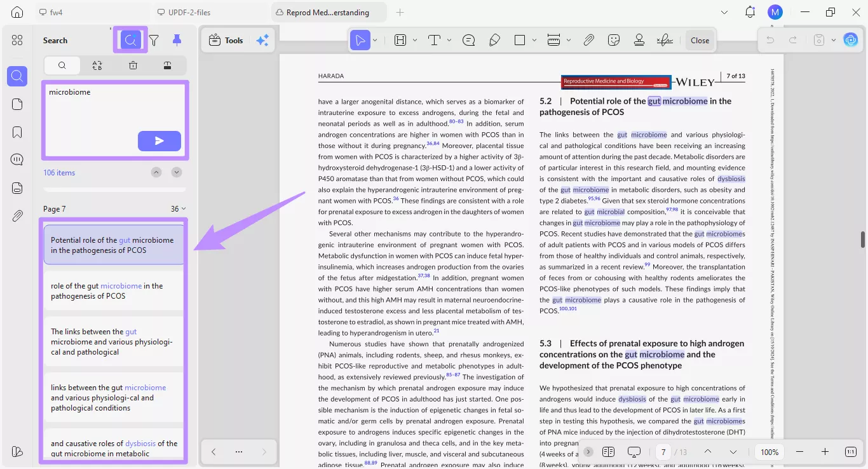Select the attachment paperclip tool

(588, 40)
